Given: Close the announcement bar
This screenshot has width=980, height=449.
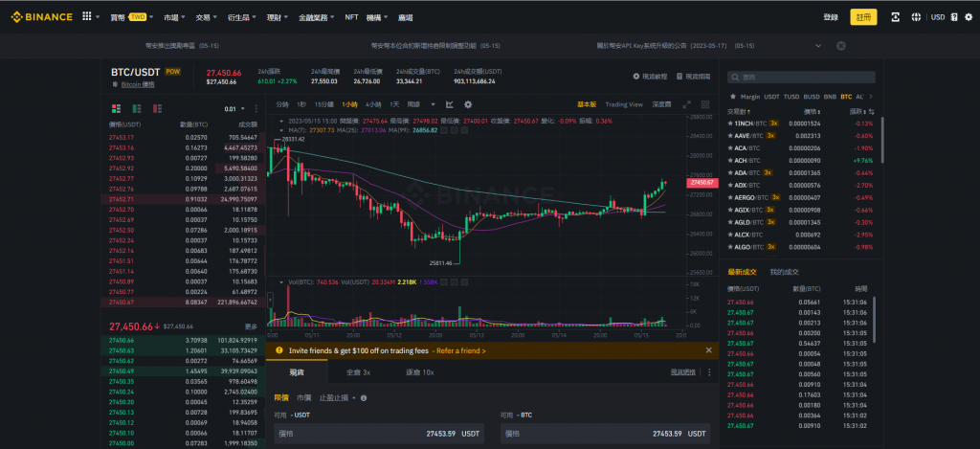Looking at the screenshot, I should 841,46.
